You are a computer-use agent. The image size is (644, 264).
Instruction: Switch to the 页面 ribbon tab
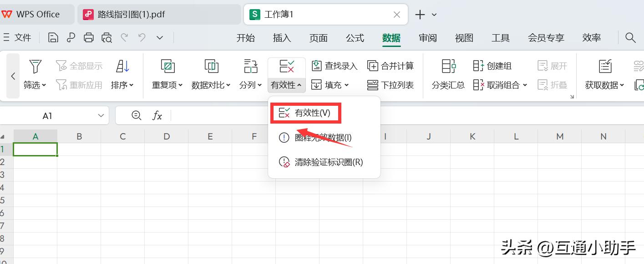click(x=319, y=38)
